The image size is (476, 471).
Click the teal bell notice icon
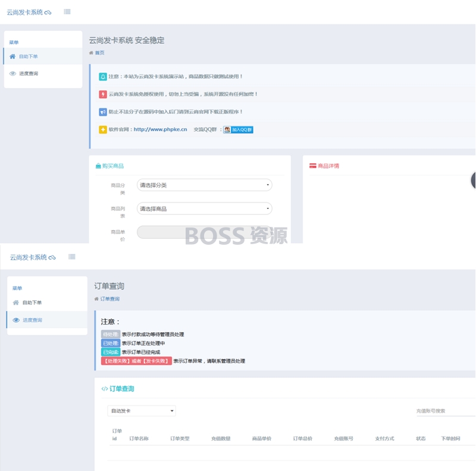[x=103, y=77]
